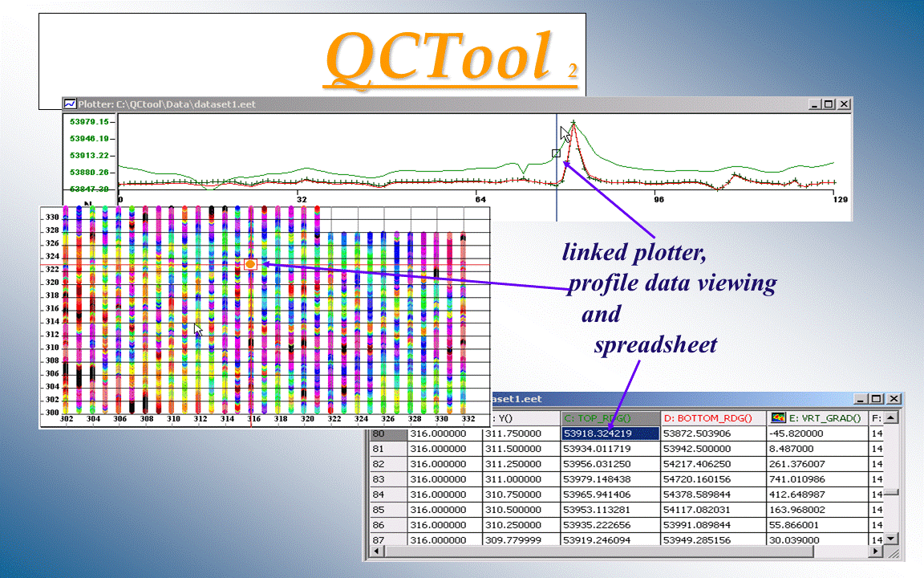Maximize the Plotter window
The image size is (924, 578).
[829, 104]
